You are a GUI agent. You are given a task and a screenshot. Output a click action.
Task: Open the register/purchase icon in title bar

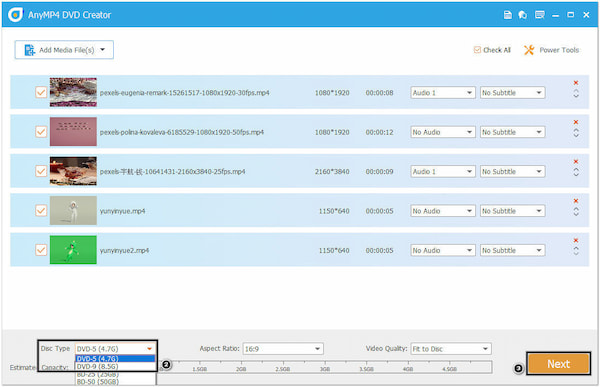pyautogui.click(x=523, y=15)
